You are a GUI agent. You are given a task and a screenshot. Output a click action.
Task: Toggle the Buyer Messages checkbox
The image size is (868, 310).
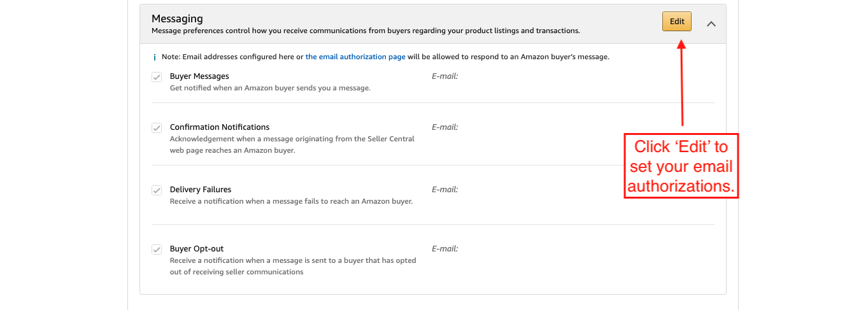[157, 77]
